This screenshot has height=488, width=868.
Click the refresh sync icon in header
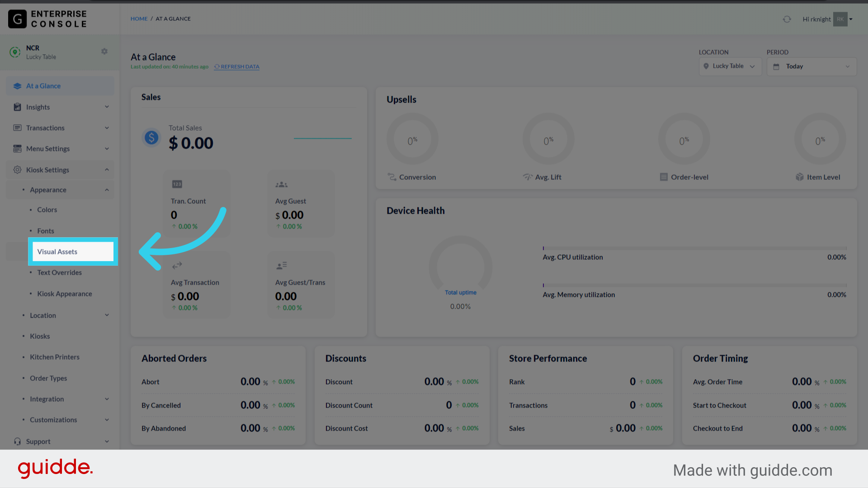[787, 19]
